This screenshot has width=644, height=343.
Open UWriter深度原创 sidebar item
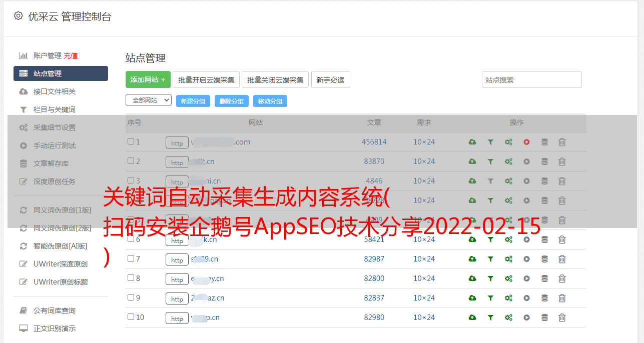click(61, 264)
